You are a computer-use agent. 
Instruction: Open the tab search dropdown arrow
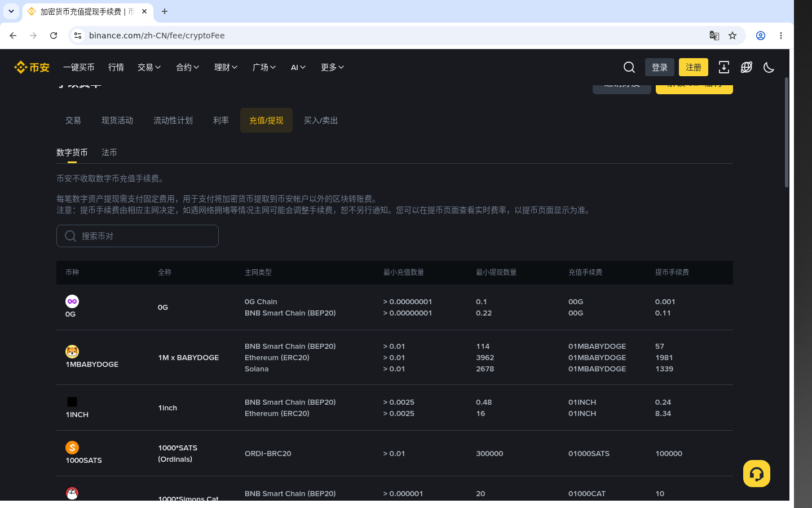point(11,11)
